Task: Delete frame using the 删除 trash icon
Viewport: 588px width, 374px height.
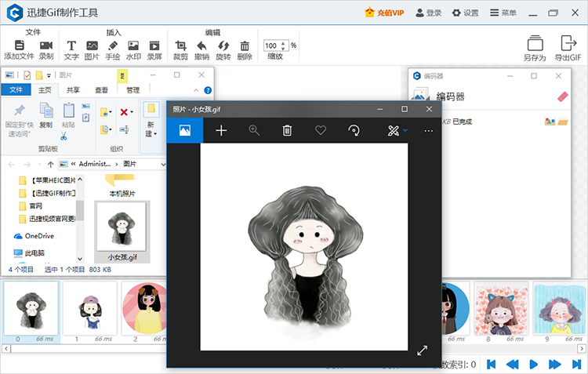Action: pyautogui.click(x=245, y=45)
